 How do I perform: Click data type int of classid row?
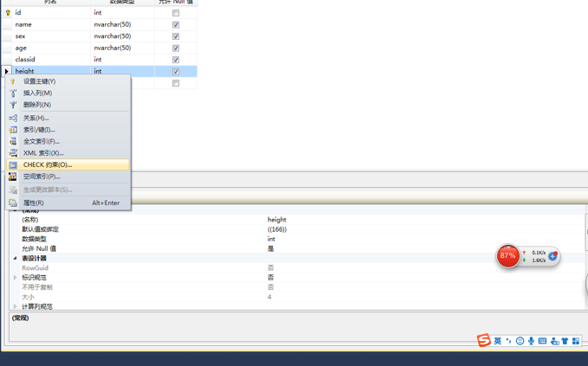click(x=123, y=59)
